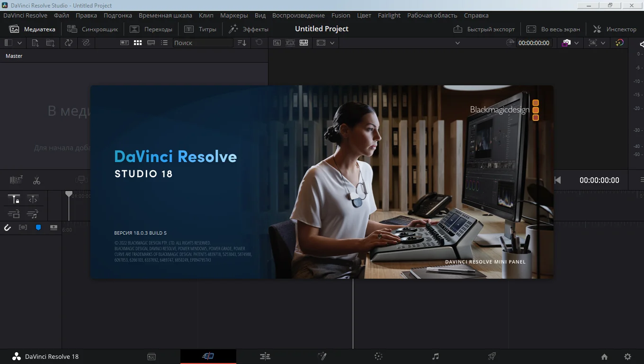This screenshot has height=364, width=644.
Task: Open the Воспроизведение menu
Action: pyautogui.click(x=298, y=15)
